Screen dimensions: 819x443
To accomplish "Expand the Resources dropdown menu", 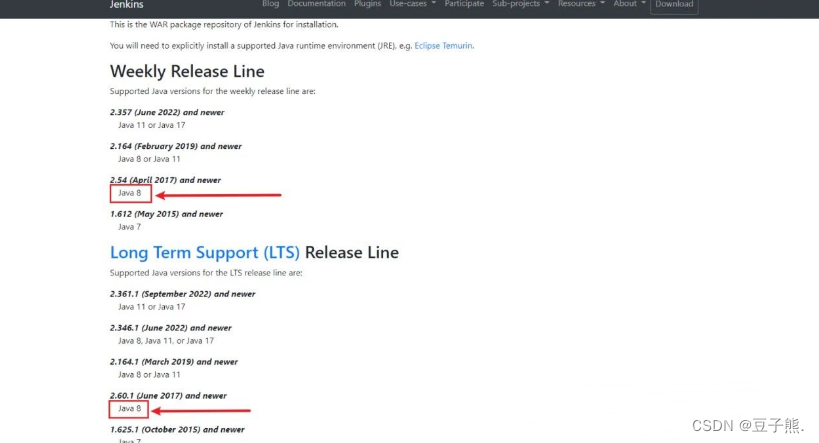I will click(x=581, y=4).
